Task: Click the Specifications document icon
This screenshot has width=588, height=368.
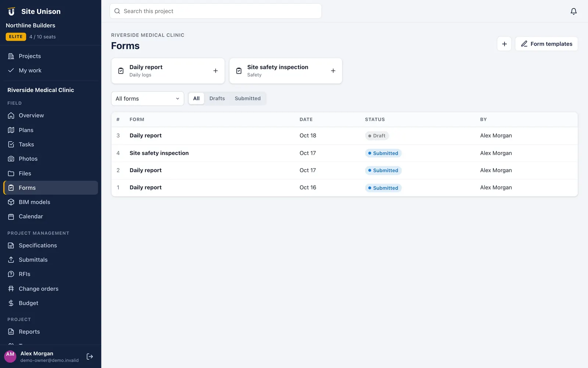Action: (x=11, y=245)
